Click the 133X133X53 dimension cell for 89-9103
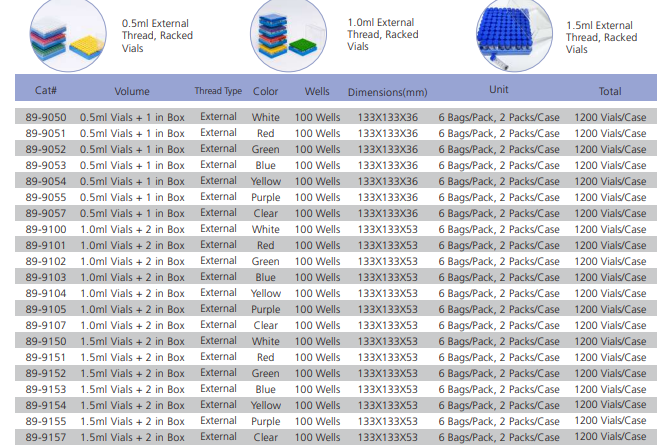Image resolution: width=664 pixels, height=448 pixels. [x=387, y=277]
